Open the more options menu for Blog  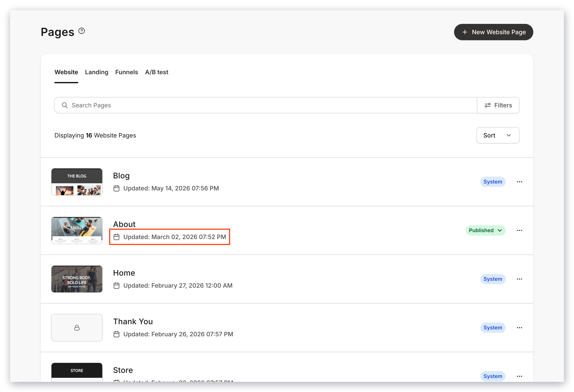[x=519, y=182]
